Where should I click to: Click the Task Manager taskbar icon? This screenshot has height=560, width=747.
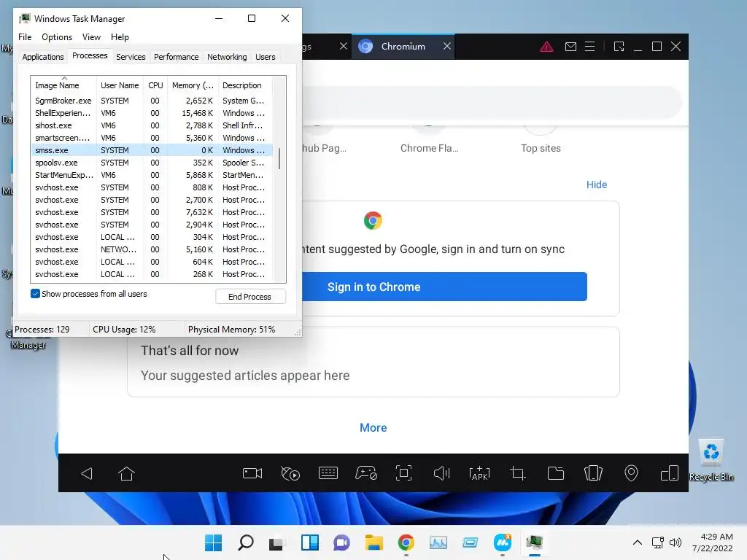534,542
